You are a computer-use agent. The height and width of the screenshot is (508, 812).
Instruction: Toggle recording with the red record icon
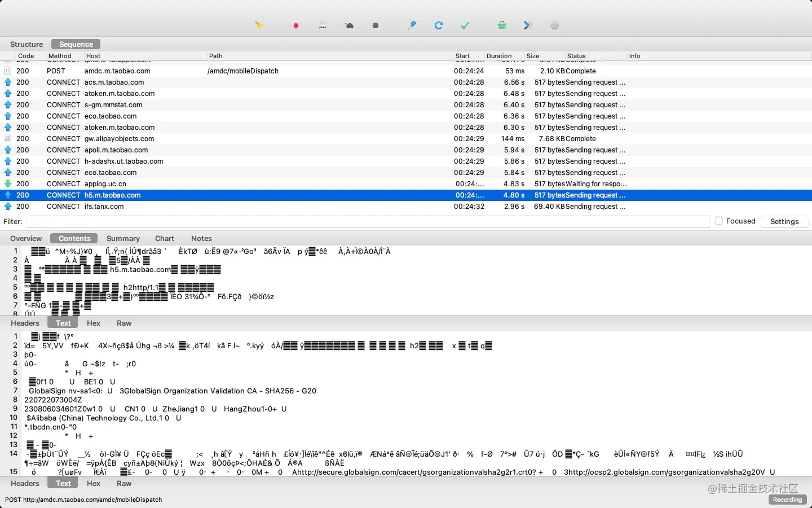point(296,25)
